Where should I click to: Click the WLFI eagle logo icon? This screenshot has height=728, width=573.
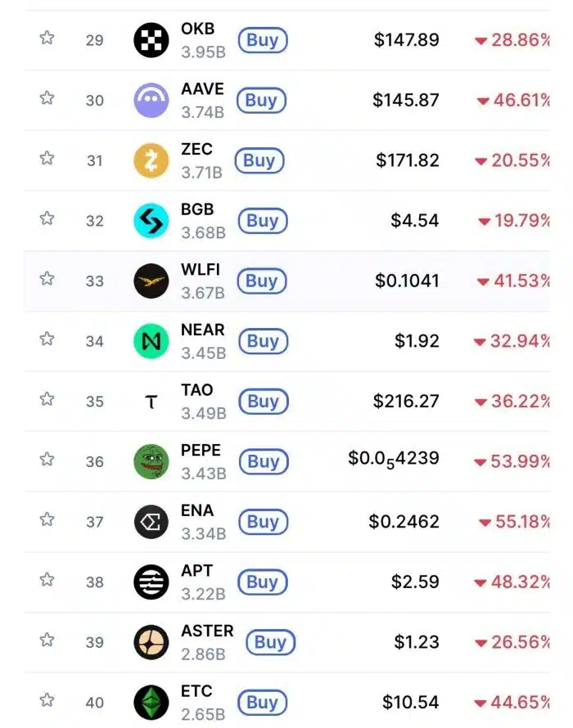pos(151,281)
